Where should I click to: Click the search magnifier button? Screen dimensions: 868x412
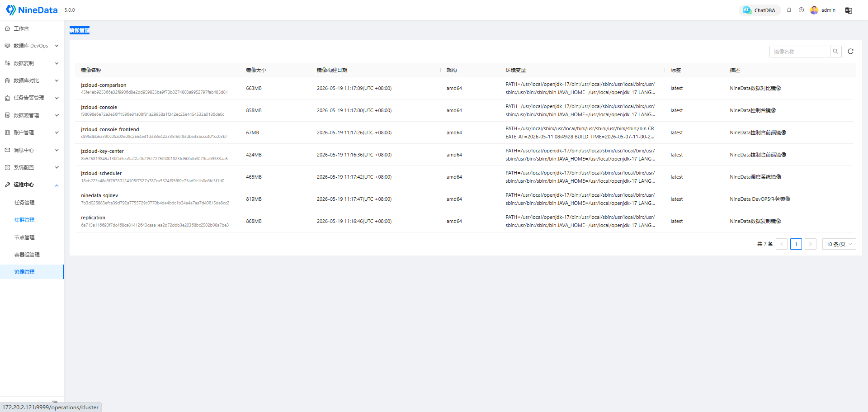(x=835, y=52)
